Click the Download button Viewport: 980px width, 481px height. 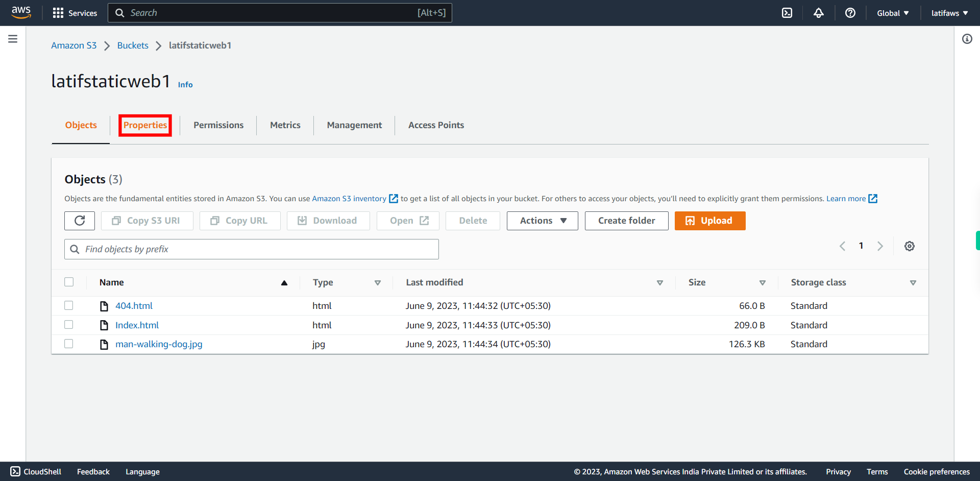click(x=328, y=221)
